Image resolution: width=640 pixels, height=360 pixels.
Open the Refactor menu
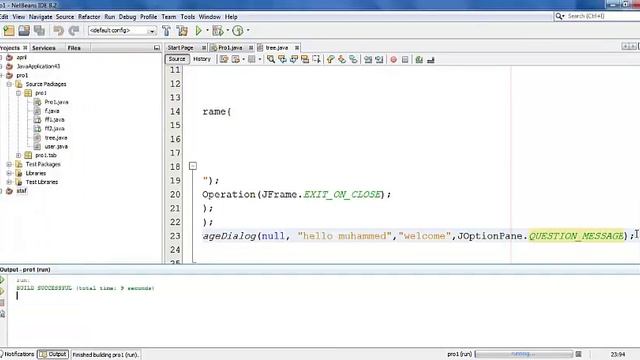click(89, 17)
